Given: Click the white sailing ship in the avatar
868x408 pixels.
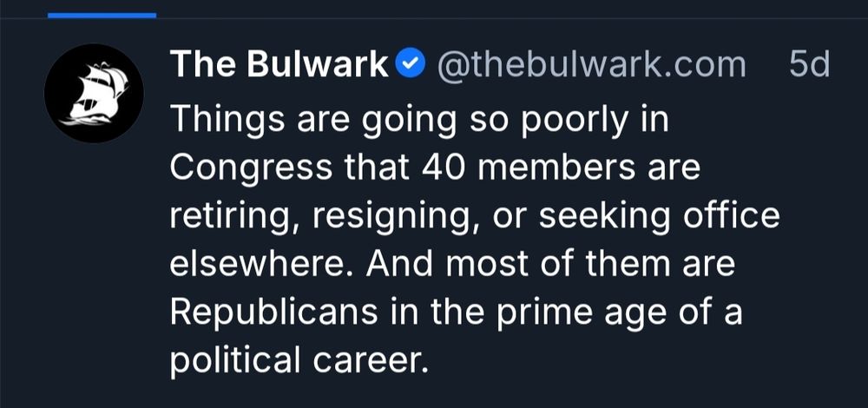Looking at the screenshot, I should (x=94, y=93).
